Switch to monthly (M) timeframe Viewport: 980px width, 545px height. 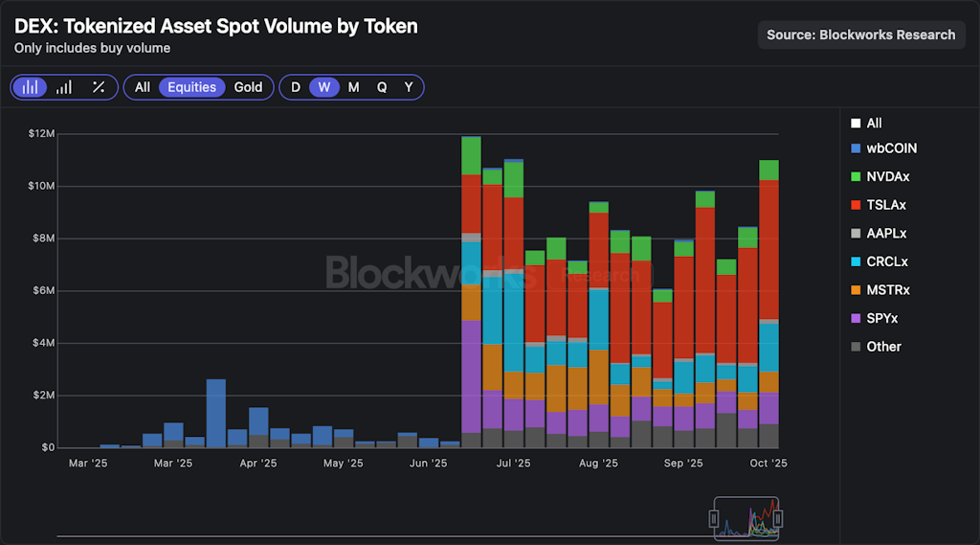[x=353, y=87]
